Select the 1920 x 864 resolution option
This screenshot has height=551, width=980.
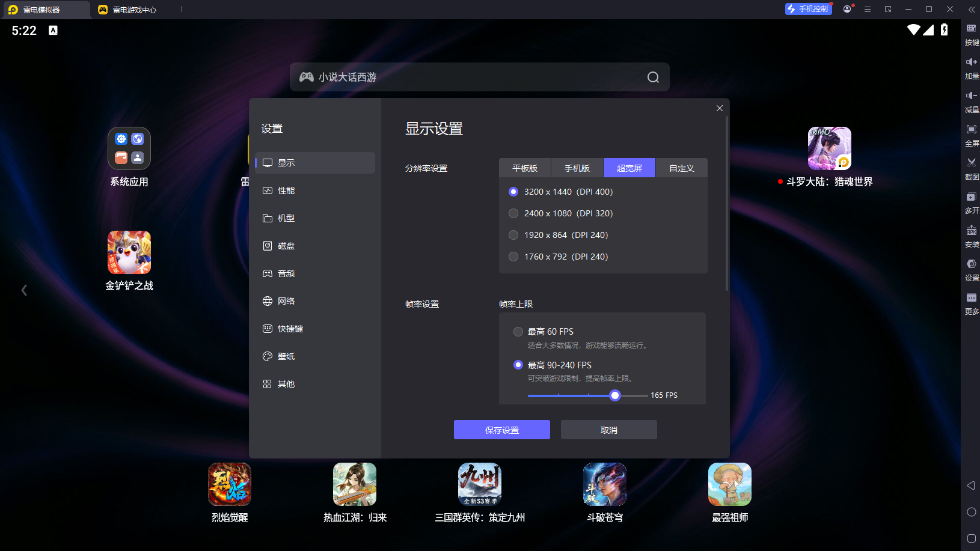coord(513,235)
